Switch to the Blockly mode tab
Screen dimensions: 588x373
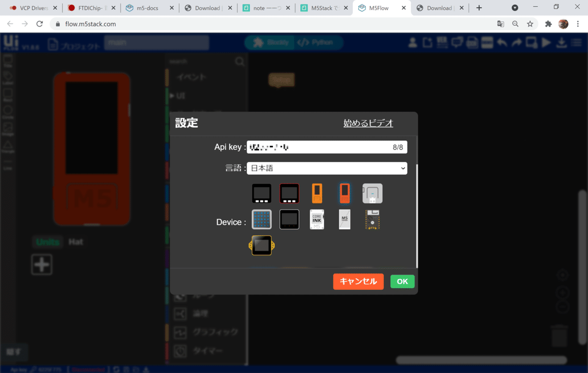(x=270, y=43)
